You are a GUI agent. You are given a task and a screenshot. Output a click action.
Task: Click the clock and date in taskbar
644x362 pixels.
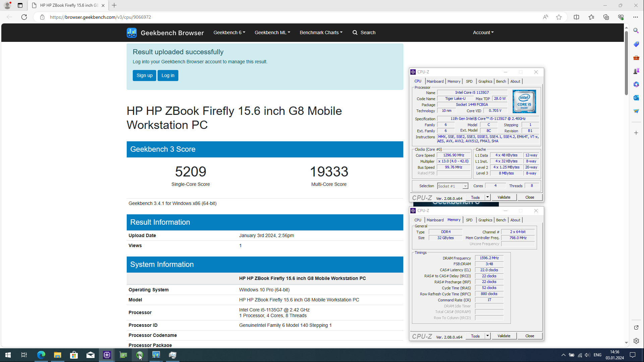click(x=615, y=355)
